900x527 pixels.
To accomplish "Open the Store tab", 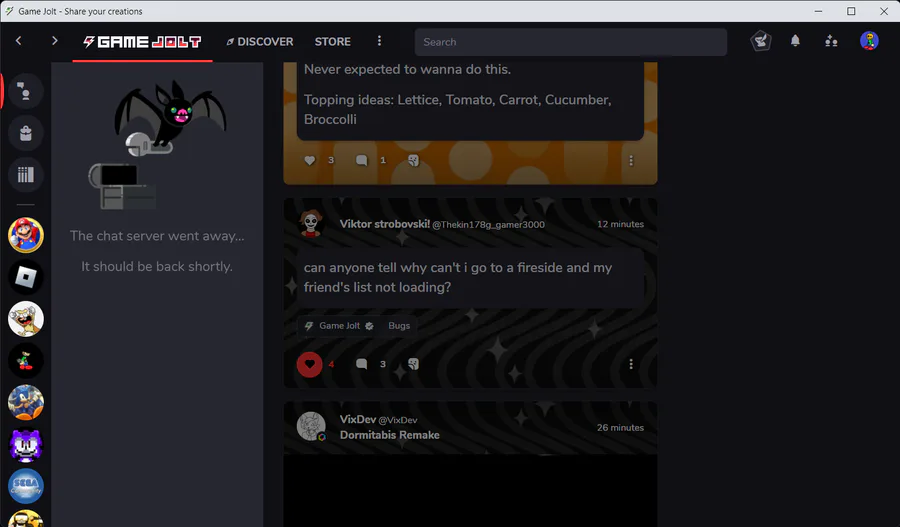I will [x=332, y=41].
